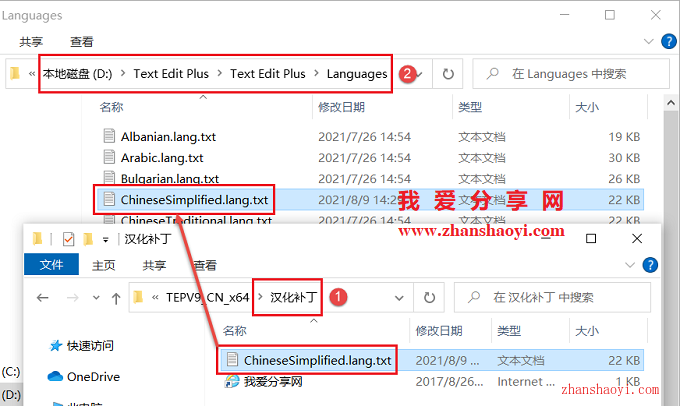This screenshot has width=680, height=406.
Task: Select ChineseSimplified.lang.txt in the Languages window
Action: point(194,200)
